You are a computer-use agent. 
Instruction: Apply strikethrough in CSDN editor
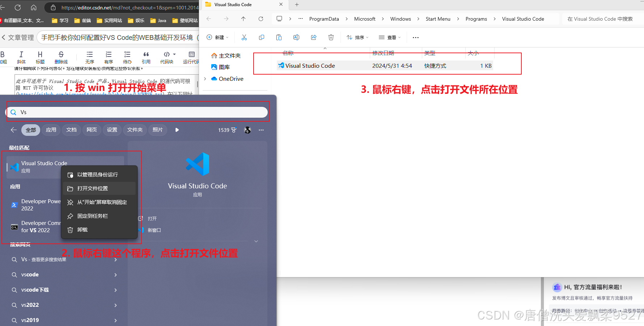[61, 57]
